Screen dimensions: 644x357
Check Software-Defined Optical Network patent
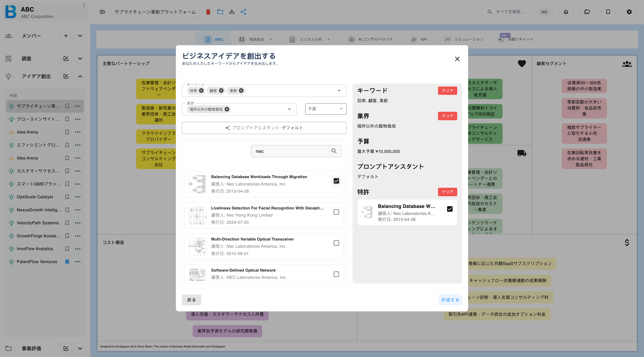point(336,274)
